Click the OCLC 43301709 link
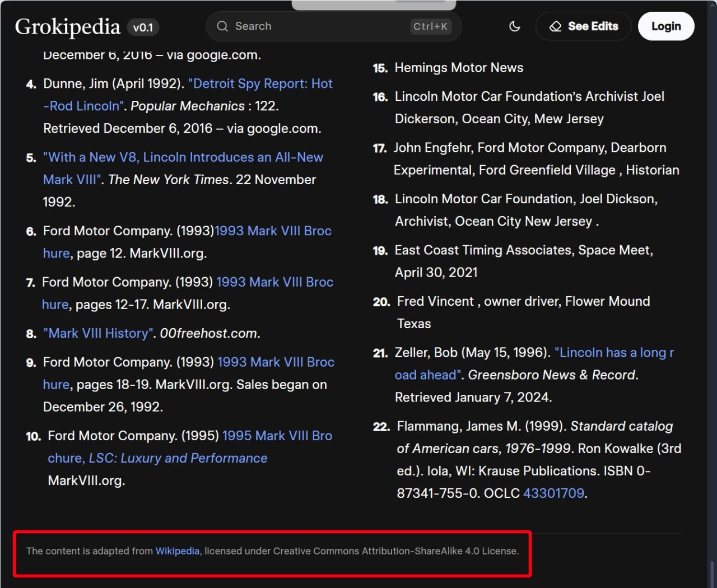Screen dimensions: 717x588 click(x=553, y=493)
